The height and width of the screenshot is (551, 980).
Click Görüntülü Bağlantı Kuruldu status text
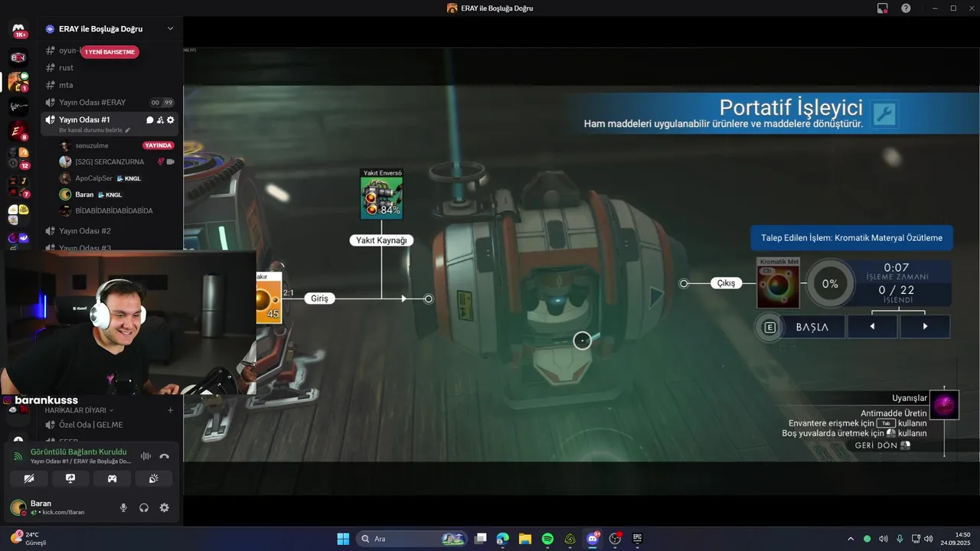tap(78, 452)
